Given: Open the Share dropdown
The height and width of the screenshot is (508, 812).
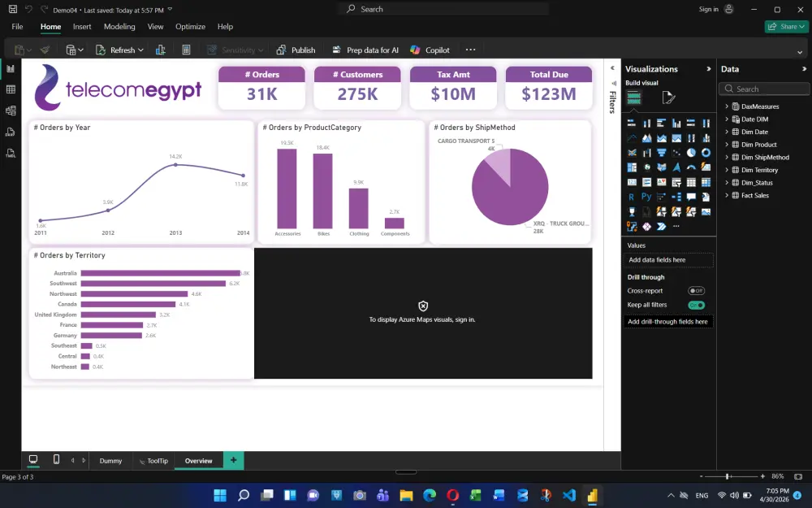Looking at the screenshot, I should pos(787,27).
